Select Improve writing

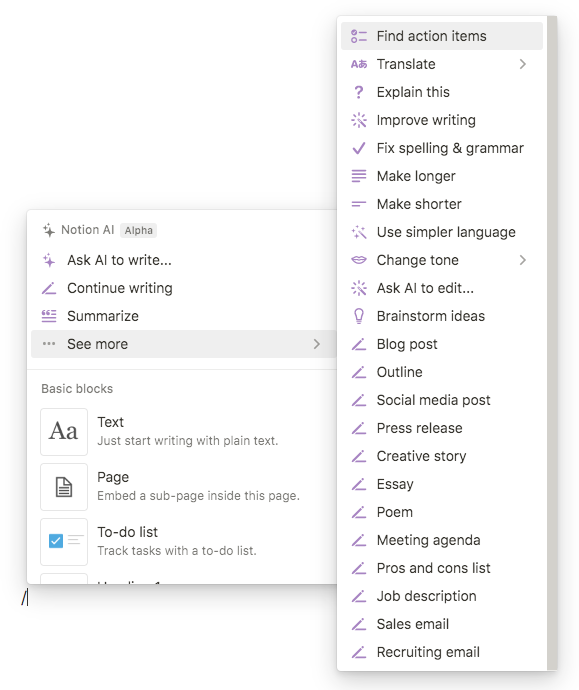tap(442, 120)
